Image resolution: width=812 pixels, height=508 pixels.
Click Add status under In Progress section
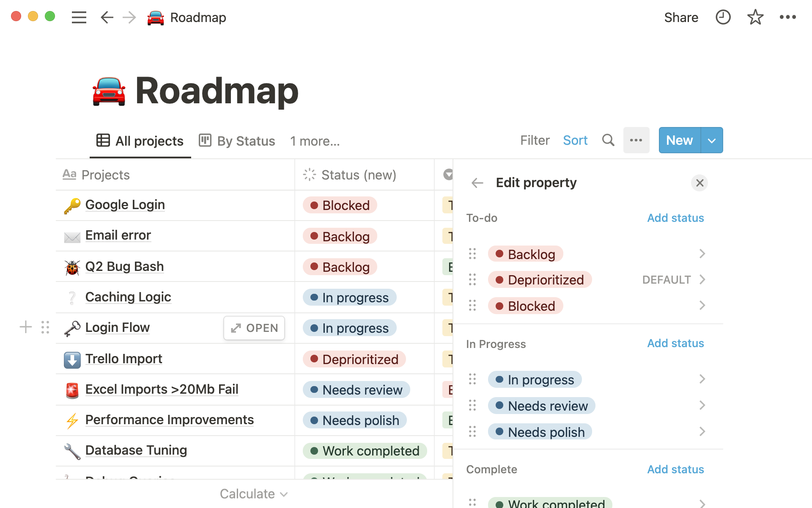(675, 343)
